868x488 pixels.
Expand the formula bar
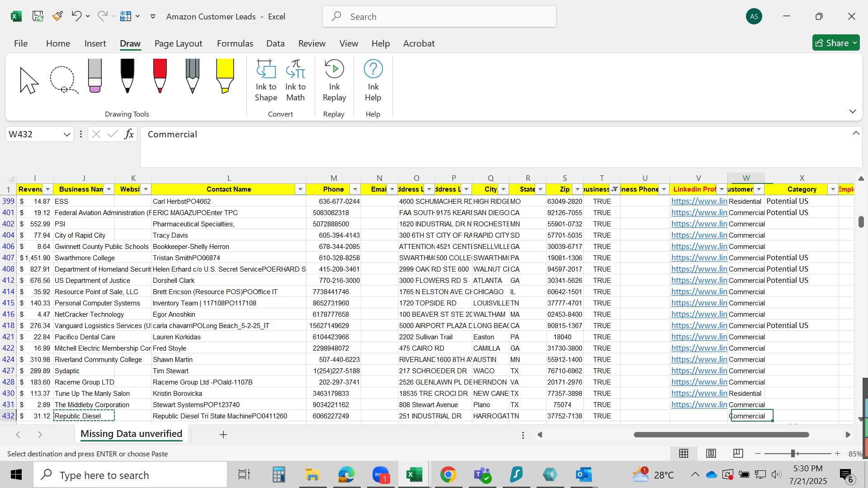click(856, 133)
